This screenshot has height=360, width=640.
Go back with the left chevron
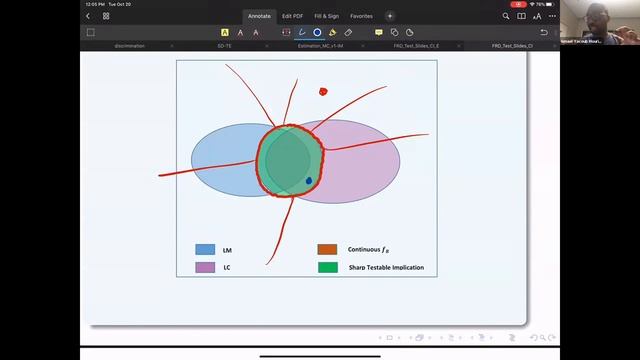[88, 16]
